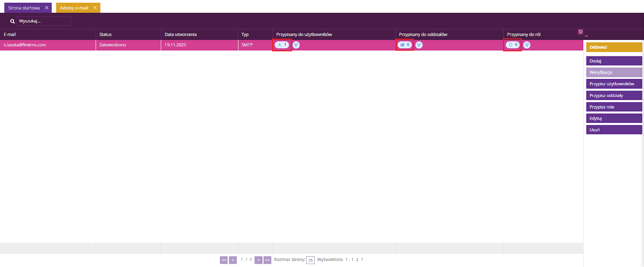The height and width of the screenshot is (267, 644).
Task: Click the 19.11.2025 date cell
Action: [200, 45]
